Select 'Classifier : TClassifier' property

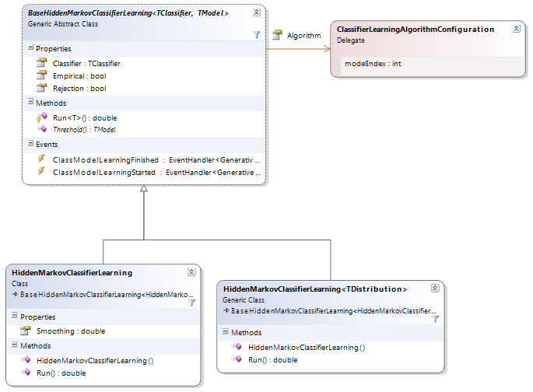coord(86,64)
